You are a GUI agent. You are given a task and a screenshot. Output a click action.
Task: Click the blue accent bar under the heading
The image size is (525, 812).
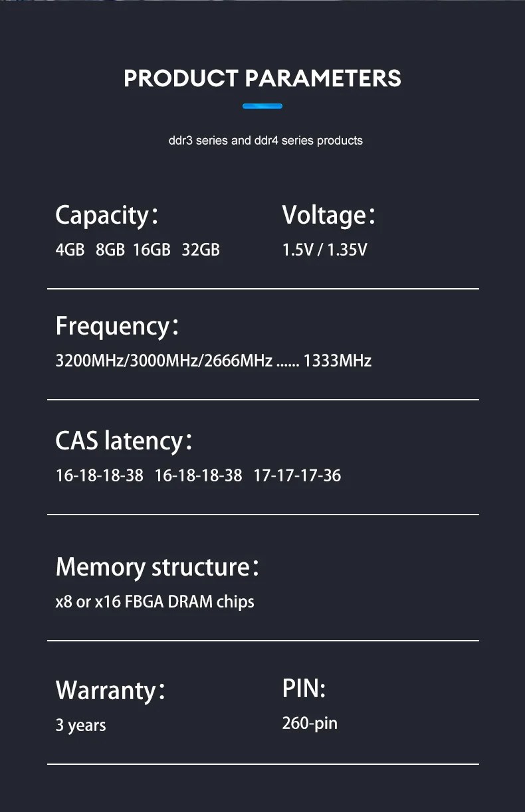(x=262, y=106)
